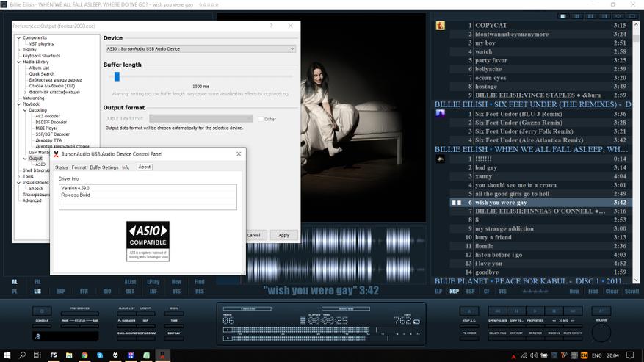Expand the Display tree node
This screenshot has height=362, width=644.
coord(18,50)
